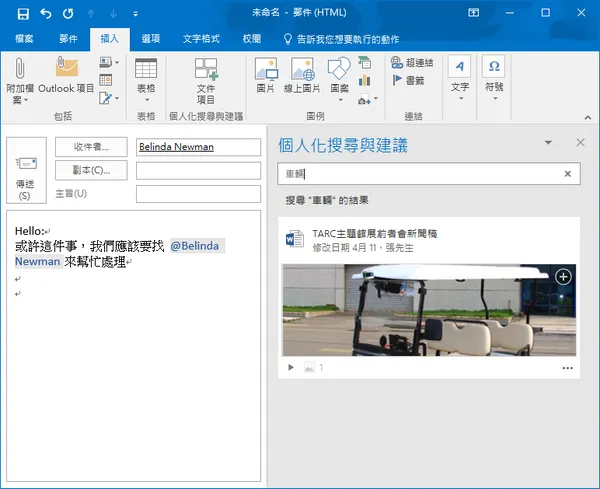Screen dimensions: 600x489
Task: Insert an Outlook 項目
Action: pos(66,76)
